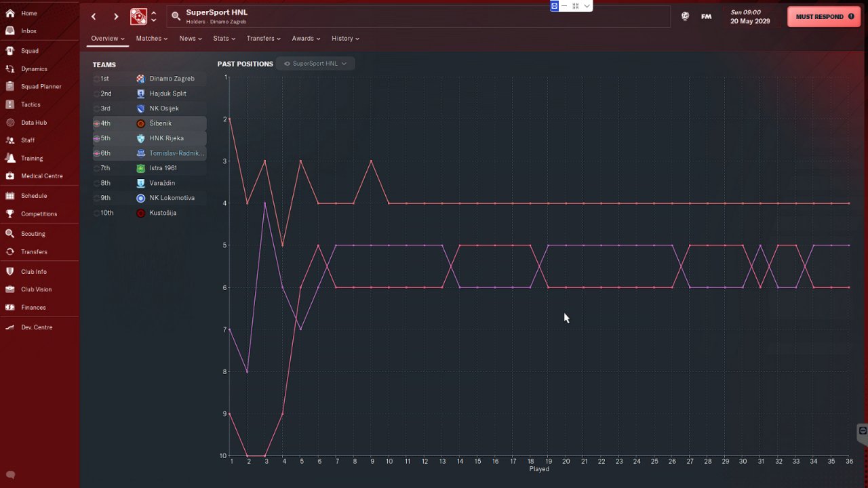
Task: Click the Istra 1961 club badge
Action: click(x=140, y=168)
